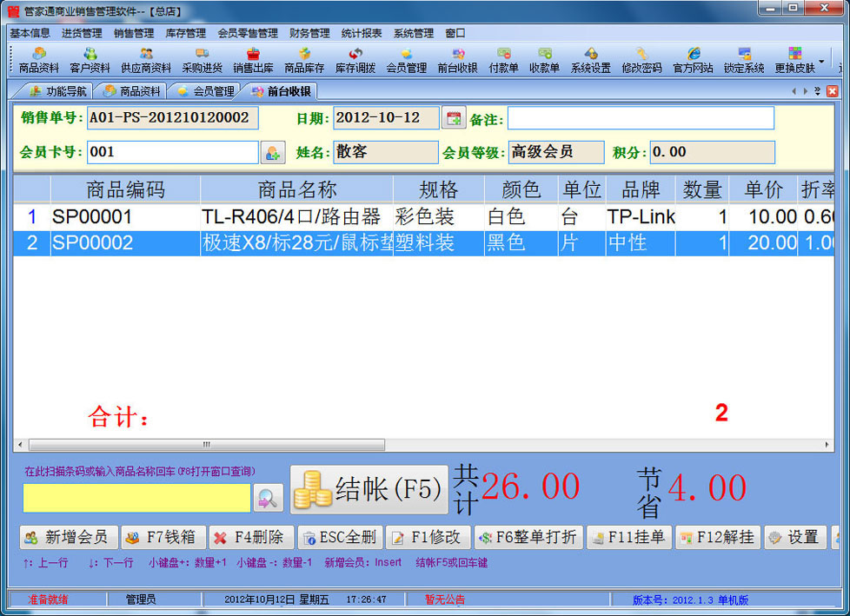Click the 单价 column header
This screenshot has height=616, width=850.
point(763,189)
